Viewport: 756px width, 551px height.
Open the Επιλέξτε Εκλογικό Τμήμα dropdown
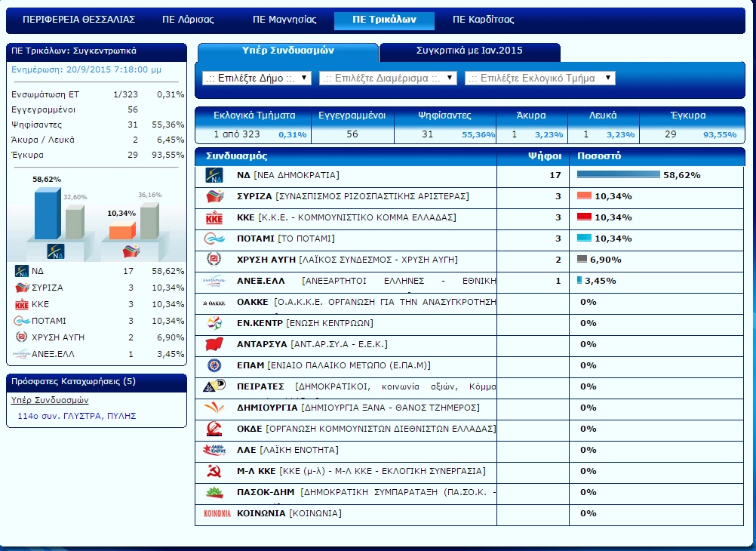click(540, 78)
